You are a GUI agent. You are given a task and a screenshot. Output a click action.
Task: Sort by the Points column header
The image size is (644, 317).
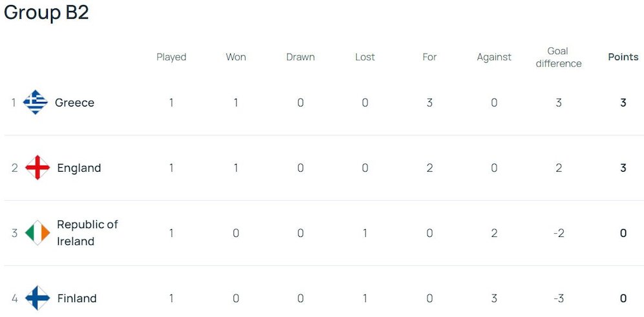623,57
